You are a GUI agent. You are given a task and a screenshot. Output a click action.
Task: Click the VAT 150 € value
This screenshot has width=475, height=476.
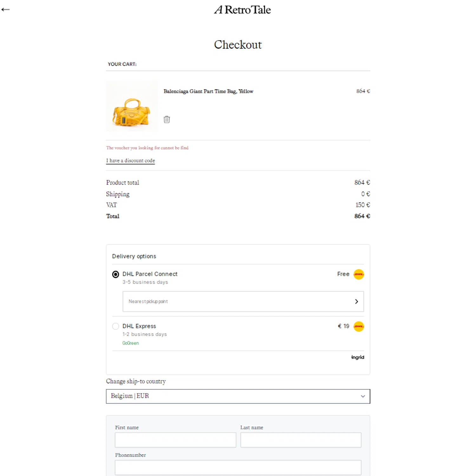[x=363, y=205]
